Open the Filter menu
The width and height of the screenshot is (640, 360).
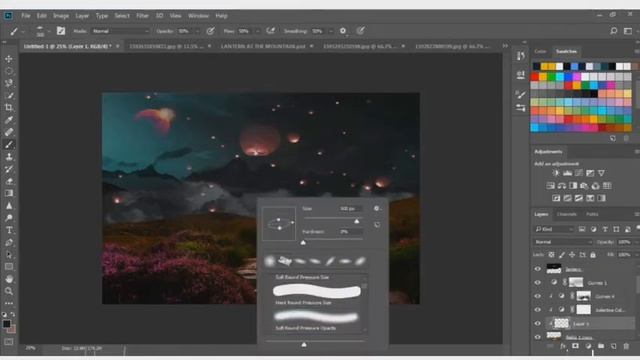point(142,16)
